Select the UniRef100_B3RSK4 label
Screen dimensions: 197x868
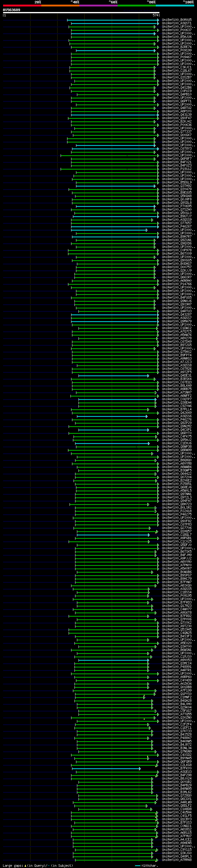[177, 379]
